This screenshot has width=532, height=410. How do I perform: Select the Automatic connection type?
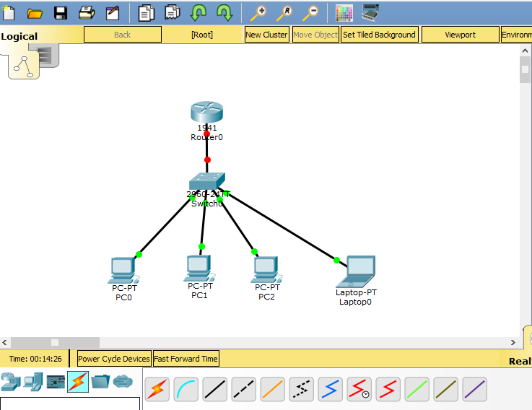tap(157, 390)
